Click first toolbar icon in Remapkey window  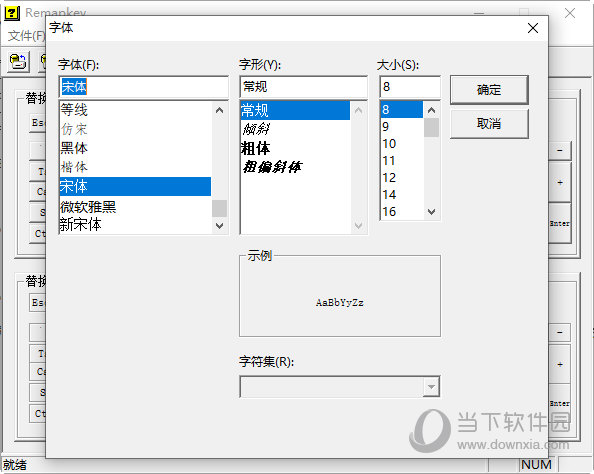click(18, 61)
